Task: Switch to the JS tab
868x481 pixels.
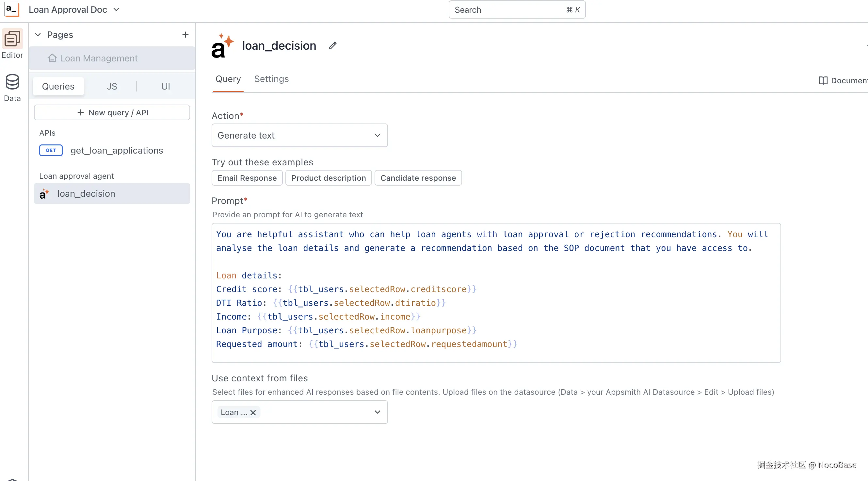Action: tap(112, 86)
